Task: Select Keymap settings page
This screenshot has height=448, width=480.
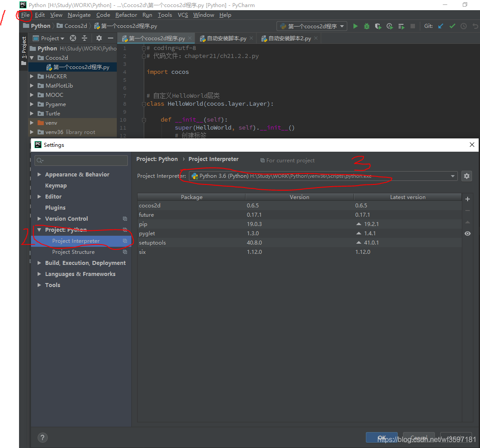Action: [x=56, y=186]
